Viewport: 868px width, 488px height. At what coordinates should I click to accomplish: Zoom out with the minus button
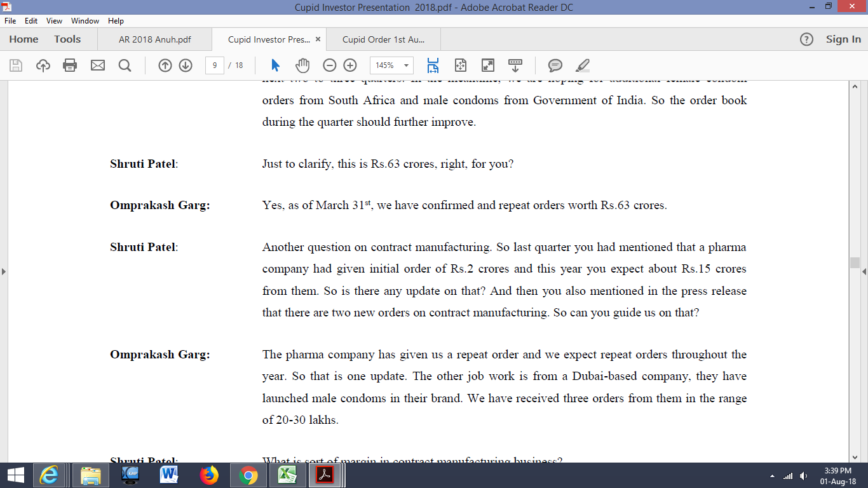click(x=329, y=65)
